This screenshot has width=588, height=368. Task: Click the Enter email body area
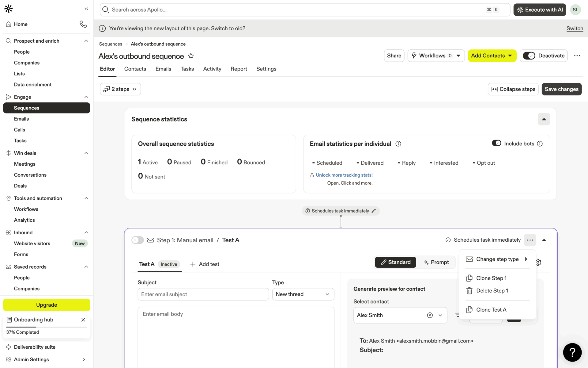pyautogui.click(x=236, y=337)
